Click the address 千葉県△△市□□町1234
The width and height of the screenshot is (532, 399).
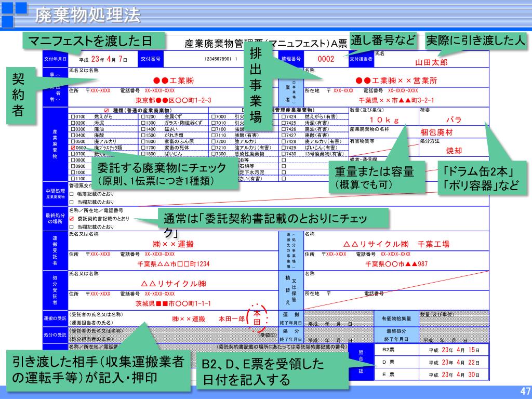pos(174,264)
